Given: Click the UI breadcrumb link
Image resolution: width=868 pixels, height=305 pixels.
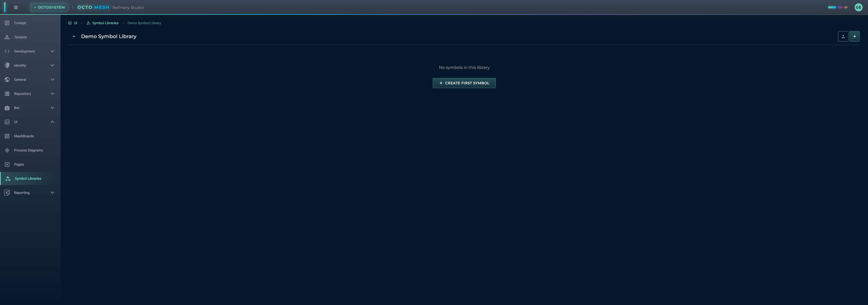Looking at the screenshot, I should click(x=75, y=23).
